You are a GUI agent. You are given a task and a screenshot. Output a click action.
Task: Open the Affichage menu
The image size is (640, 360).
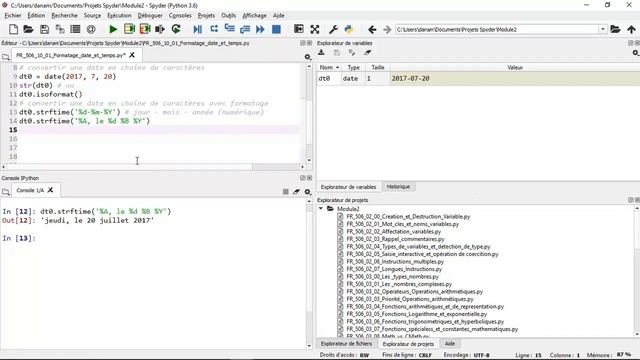(254, 16)
